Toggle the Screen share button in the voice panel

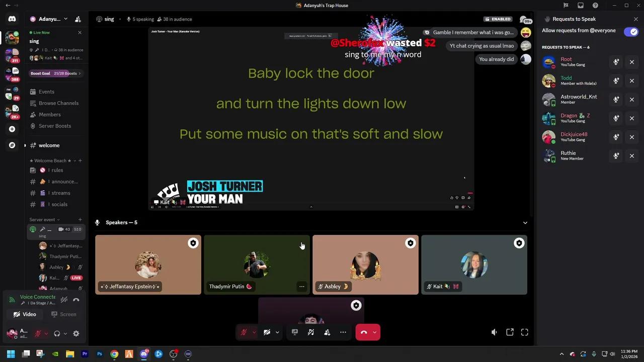tap(64, 314)
